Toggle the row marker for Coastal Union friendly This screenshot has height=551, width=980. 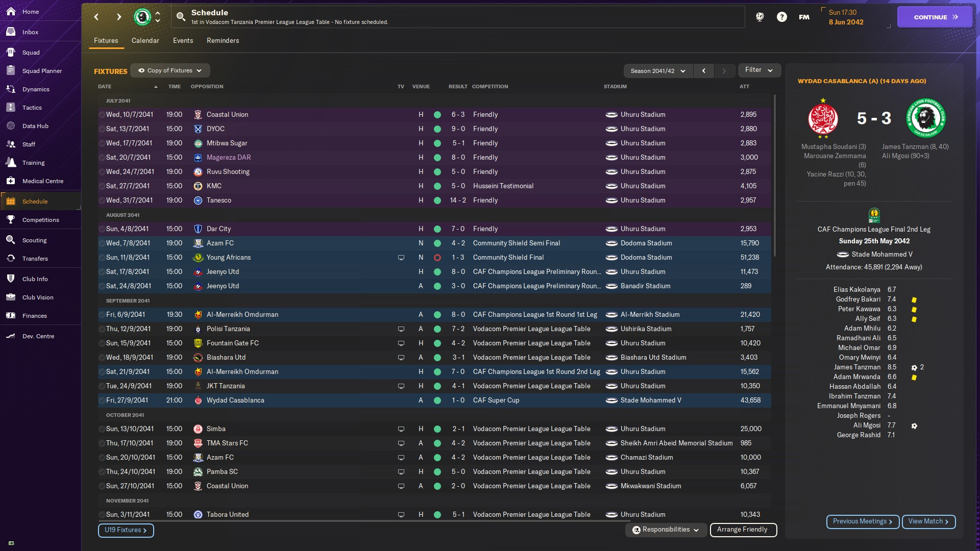tap(102, 115)
